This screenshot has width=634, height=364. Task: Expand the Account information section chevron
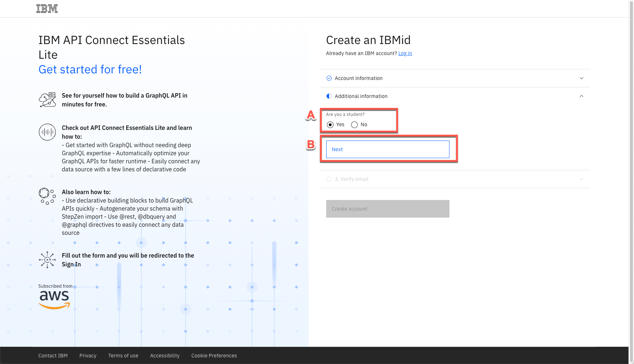click(581, 78)
